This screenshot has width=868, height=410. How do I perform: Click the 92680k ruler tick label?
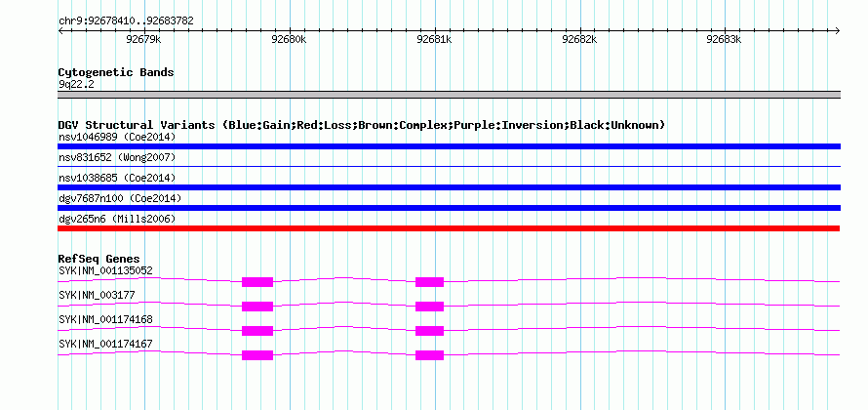289,39
